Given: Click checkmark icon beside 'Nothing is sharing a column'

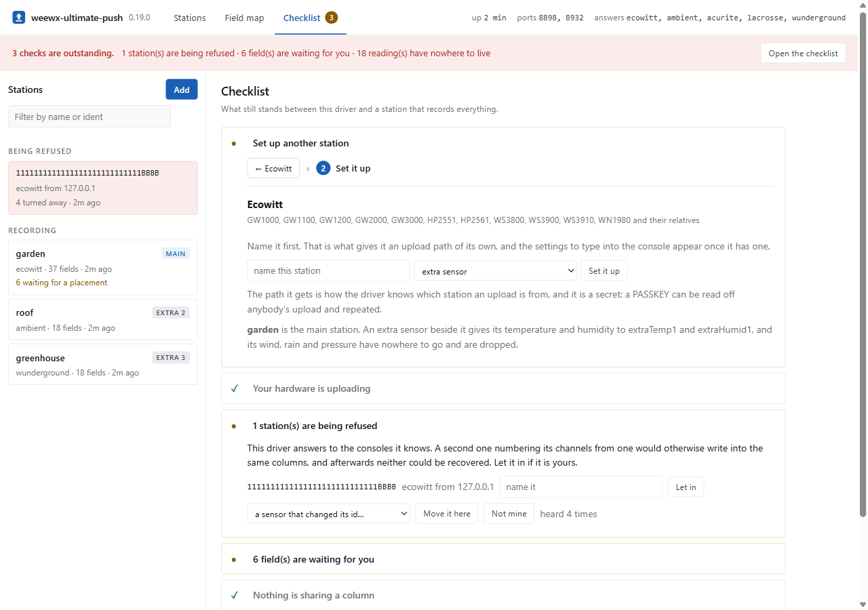Looking at the screenshot, I should [235, 596].
